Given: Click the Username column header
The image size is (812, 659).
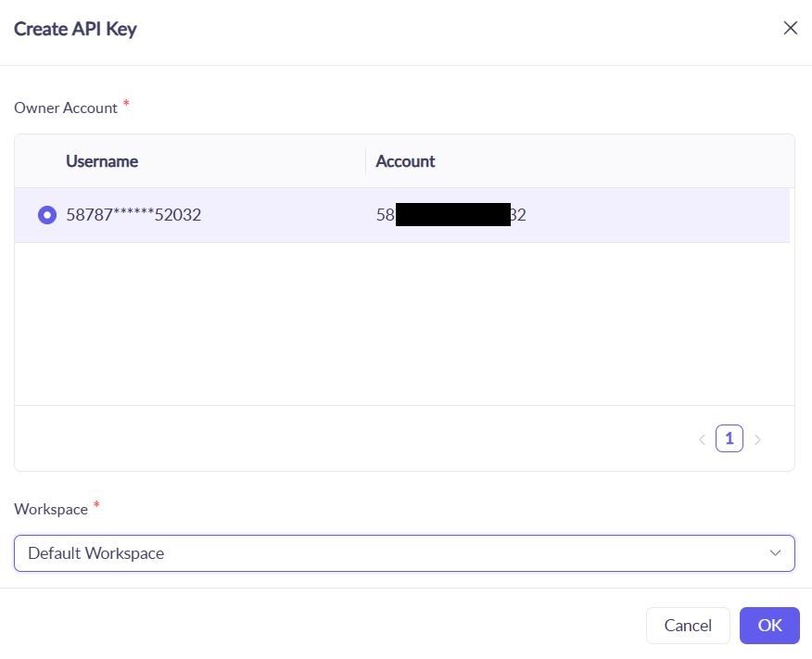Looking at the screenshot, I should [102, 161].
